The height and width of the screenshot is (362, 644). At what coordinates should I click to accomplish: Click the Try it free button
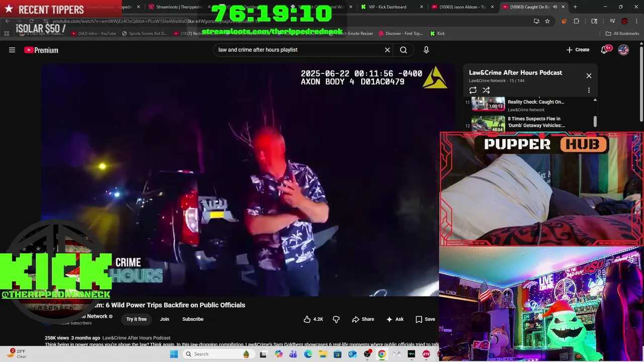tap(136, 319)
